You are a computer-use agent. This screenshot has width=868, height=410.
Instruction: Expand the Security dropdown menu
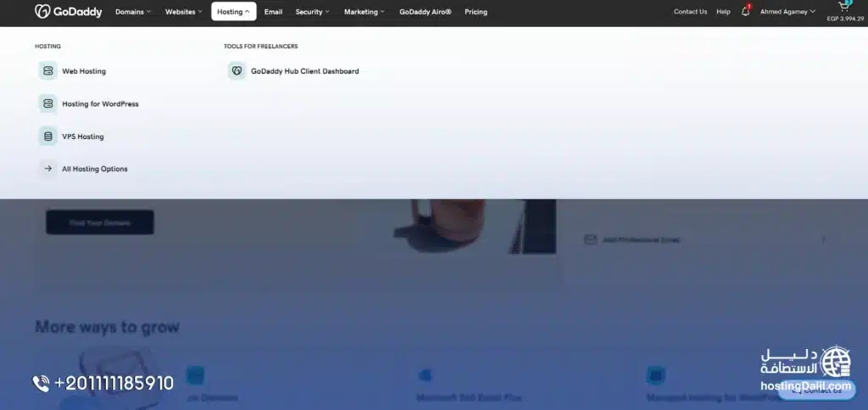(312, 12)
